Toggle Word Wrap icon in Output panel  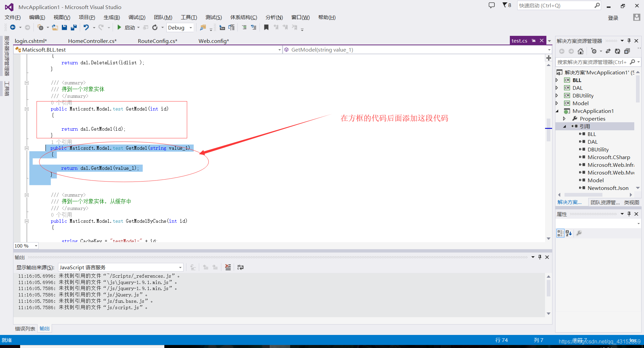point(240,267)
